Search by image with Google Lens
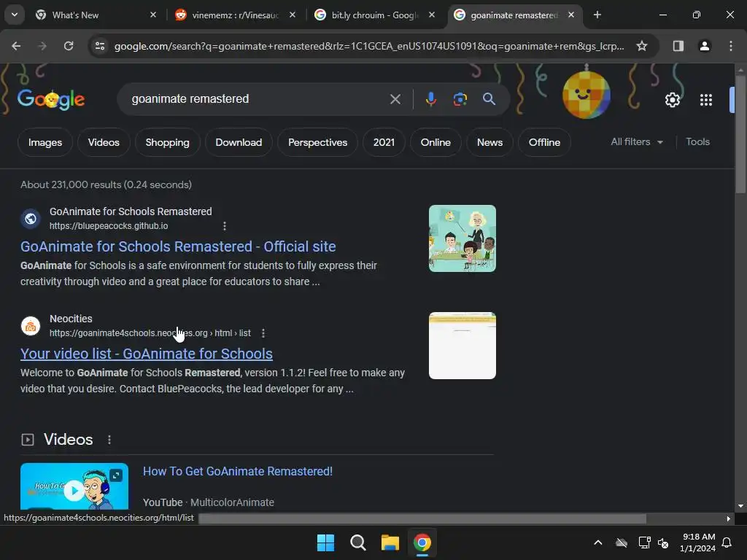Screen dimensions: 747x560 [460, 99]
